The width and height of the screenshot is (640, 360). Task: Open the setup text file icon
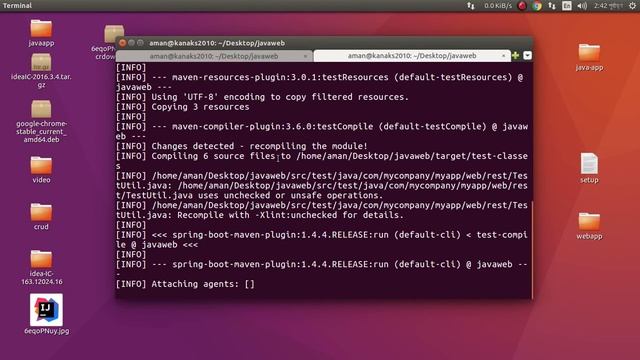589,164
